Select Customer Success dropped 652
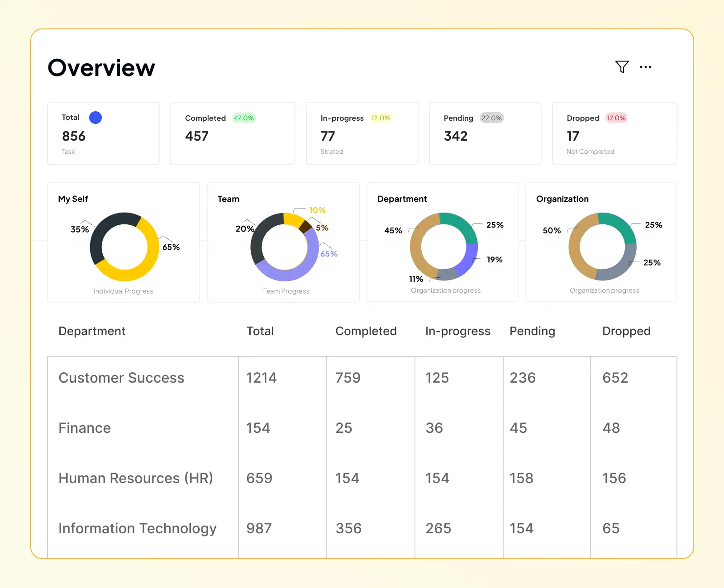Screen dimensions: 724x588 [x=615, y=378]
